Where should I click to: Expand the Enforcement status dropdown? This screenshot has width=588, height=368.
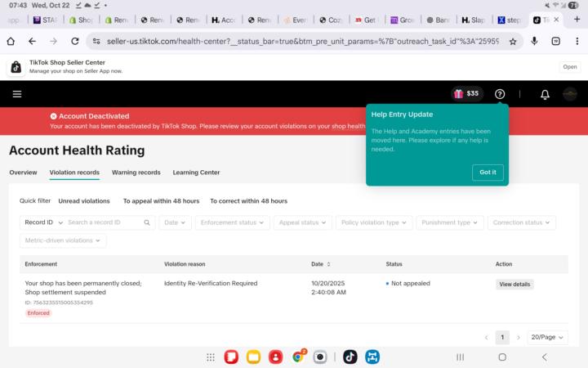coord(232,222)
